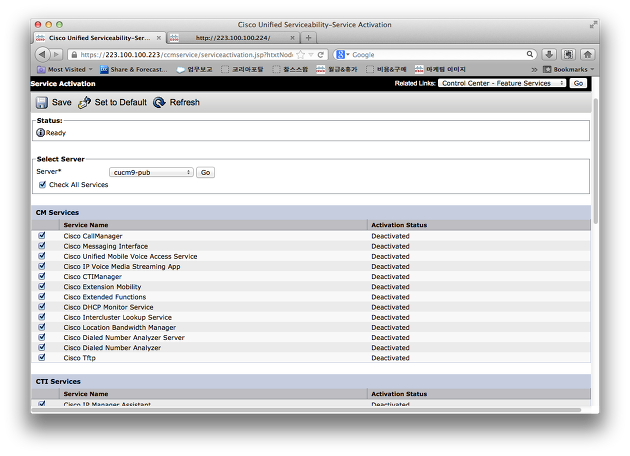
Task: Uncheck Cisco Intercluster Lookup Service
Action: click(x=42, y=317)
